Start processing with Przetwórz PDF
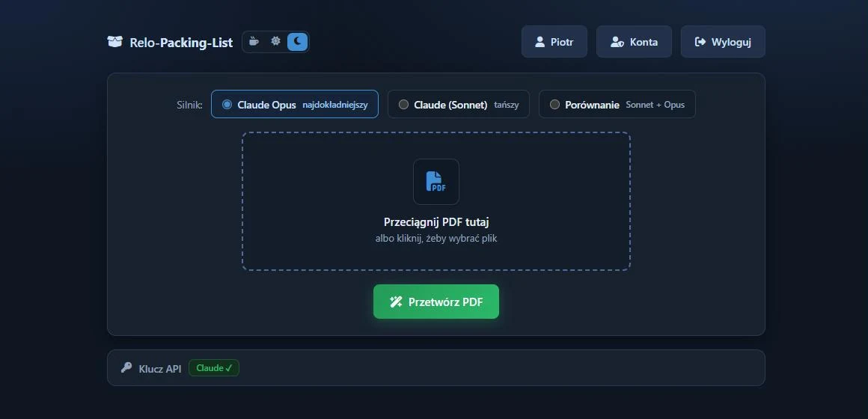The image size is (868, 419). click(x=436, y=302)
